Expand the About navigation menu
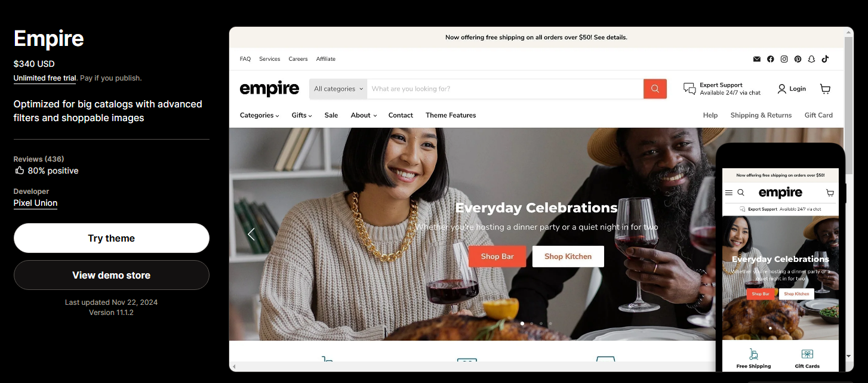Viewport: 868px width, 383px height. pos(364,115)
